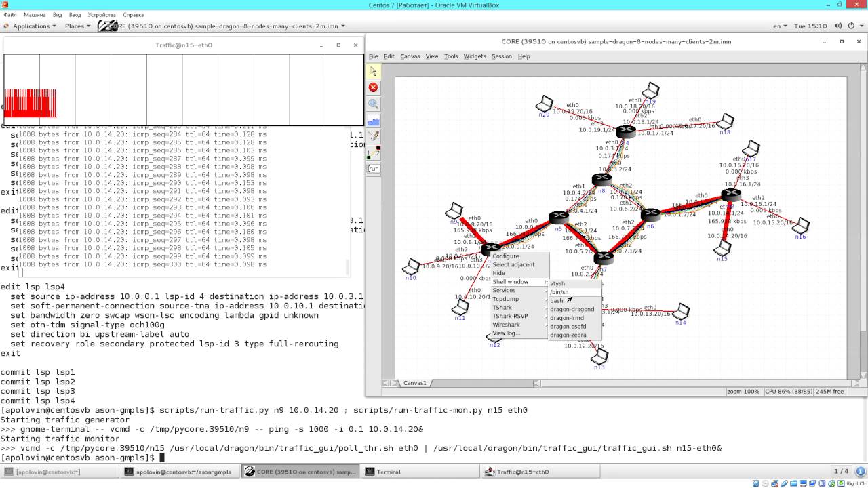Viewport: 868px width, 488px height.
Task: Select bash in the shell submenu
Action: click(574, 301)
